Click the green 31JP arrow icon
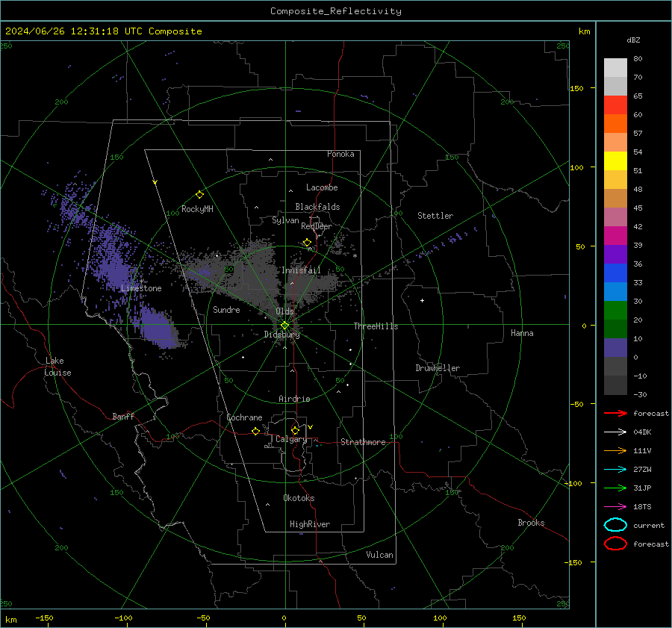This screenshot has height=628, width=672. (x=615, y=488)
